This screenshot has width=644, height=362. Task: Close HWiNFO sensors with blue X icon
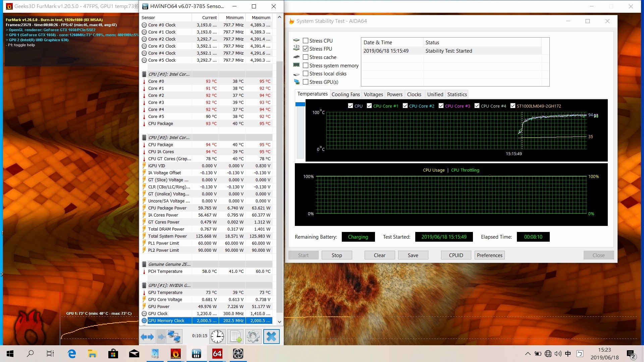[x=271, y=336]
